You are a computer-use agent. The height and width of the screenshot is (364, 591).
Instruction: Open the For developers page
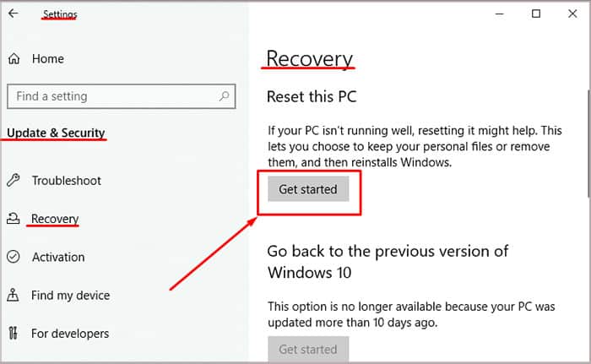pyautogui.click(x=69, y=334)
